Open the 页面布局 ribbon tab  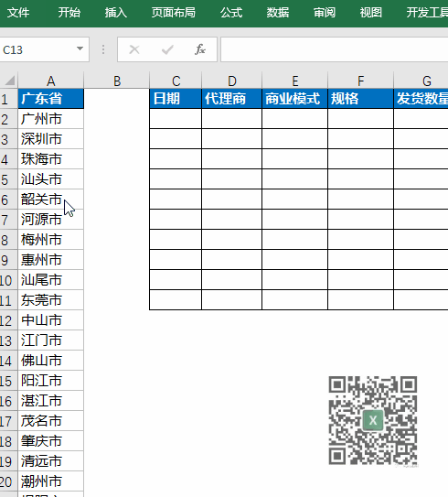click(x=173, y=13)
